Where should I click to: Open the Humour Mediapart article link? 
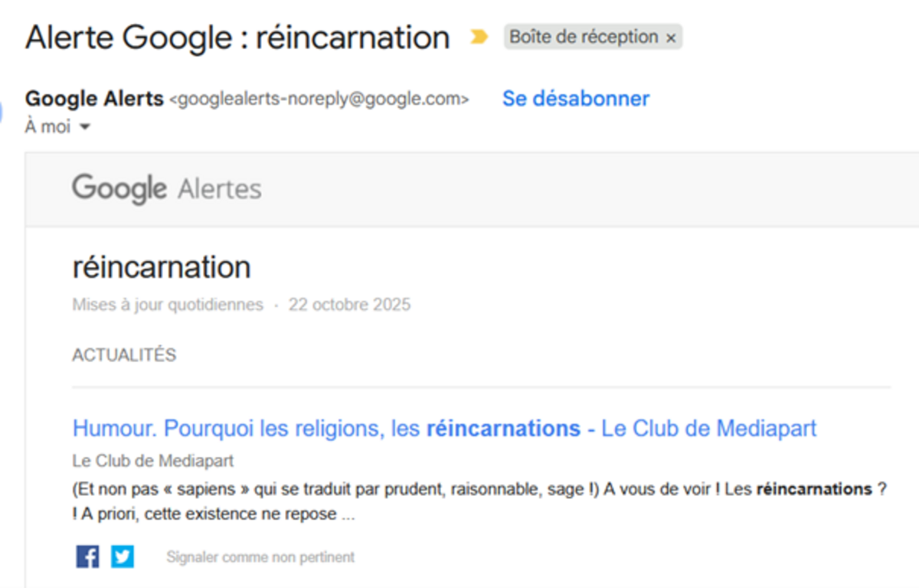coord(444,428)
